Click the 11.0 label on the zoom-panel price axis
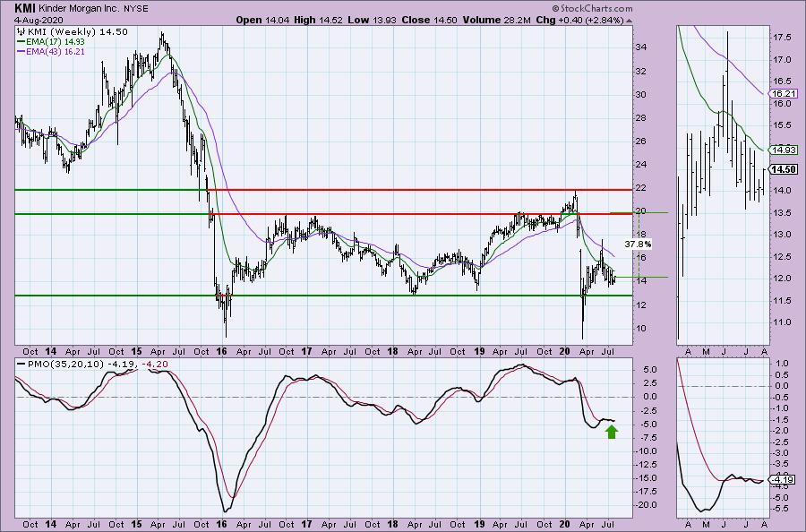 (x=781, y=322)
